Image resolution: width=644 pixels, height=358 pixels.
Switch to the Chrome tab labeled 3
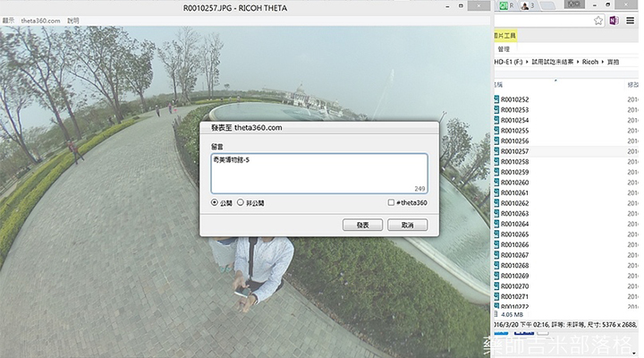[528, 5]
